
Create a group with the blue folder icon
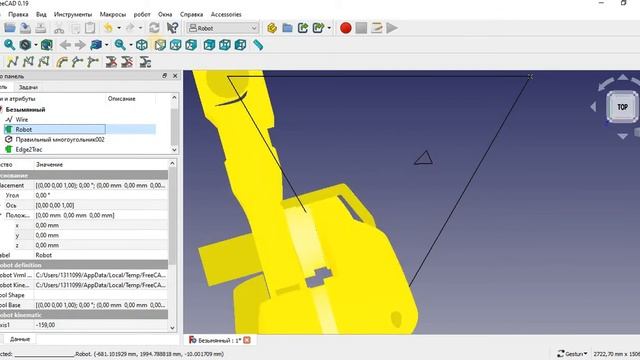(287, 28)
